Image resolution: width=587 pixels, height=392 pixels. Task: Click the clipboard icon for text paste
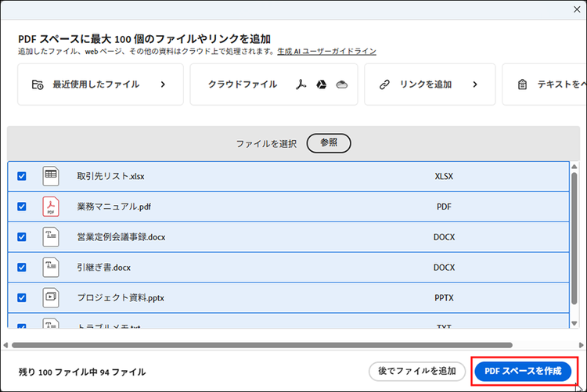[x=523, y=85]
